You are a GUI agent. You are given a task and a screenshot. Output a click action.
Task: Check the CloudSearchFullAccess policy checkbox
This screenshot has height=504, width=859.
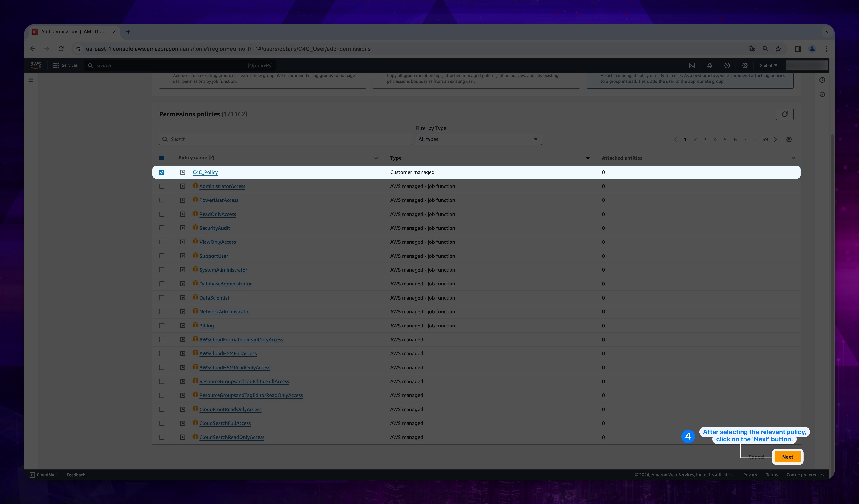[x=162, y=423]
